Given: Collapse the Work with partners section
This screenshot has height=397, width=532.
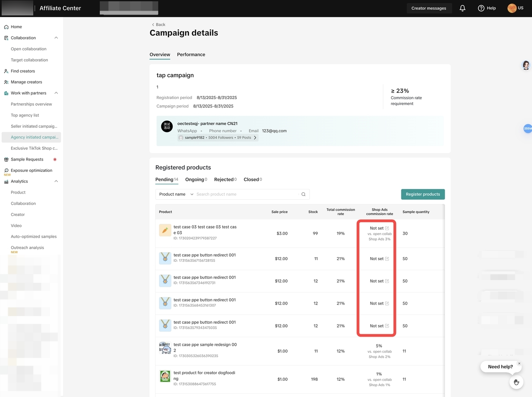Looking at the screenshot, I should point(56,93).
